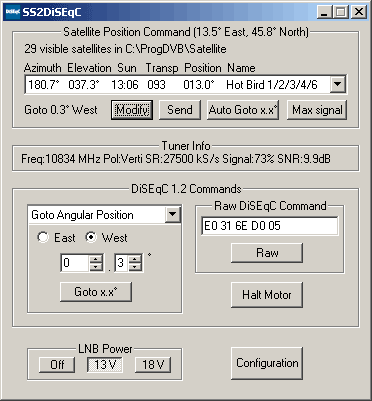Open the satellite list dropdown arrow
Screen dimensions: 372x401
(338, 84)
